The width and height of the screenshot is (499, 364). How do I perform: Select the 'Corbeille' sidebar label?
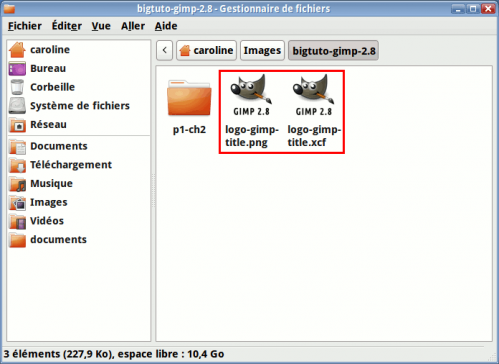(52, 87)
